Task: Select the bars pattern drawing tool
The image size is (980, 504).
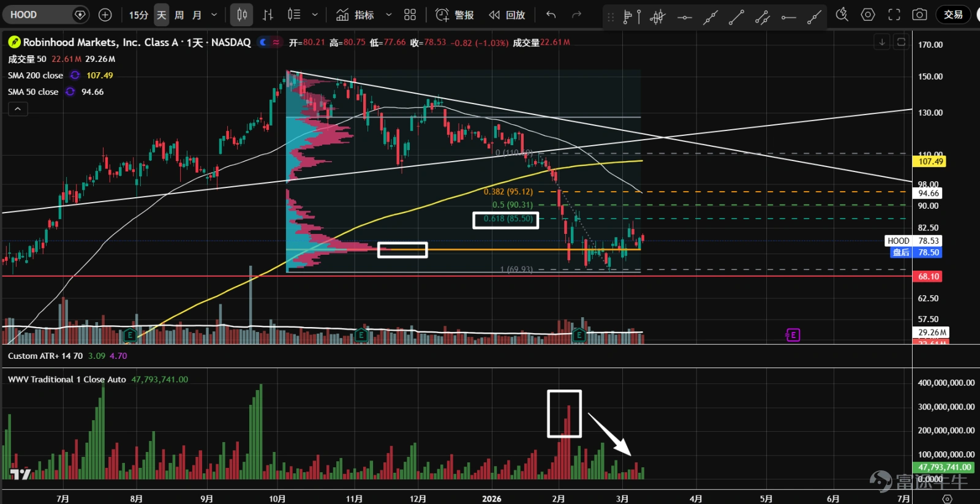Action: click(x=657, y=17)
